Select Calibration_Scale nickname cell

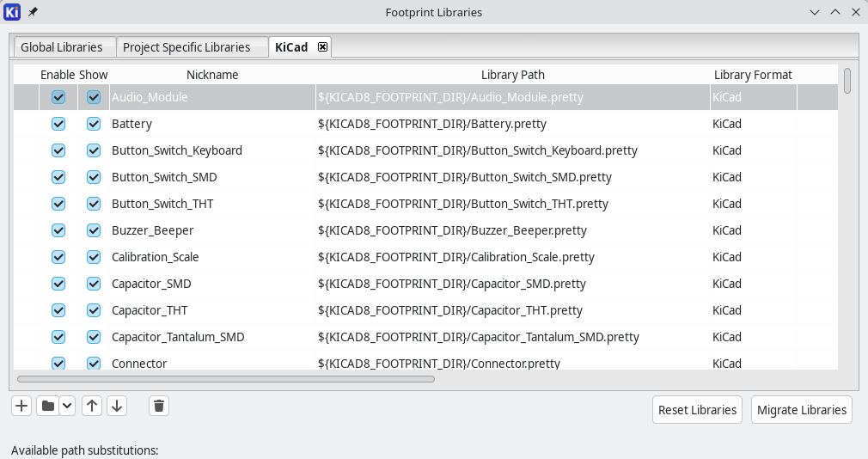212,256
